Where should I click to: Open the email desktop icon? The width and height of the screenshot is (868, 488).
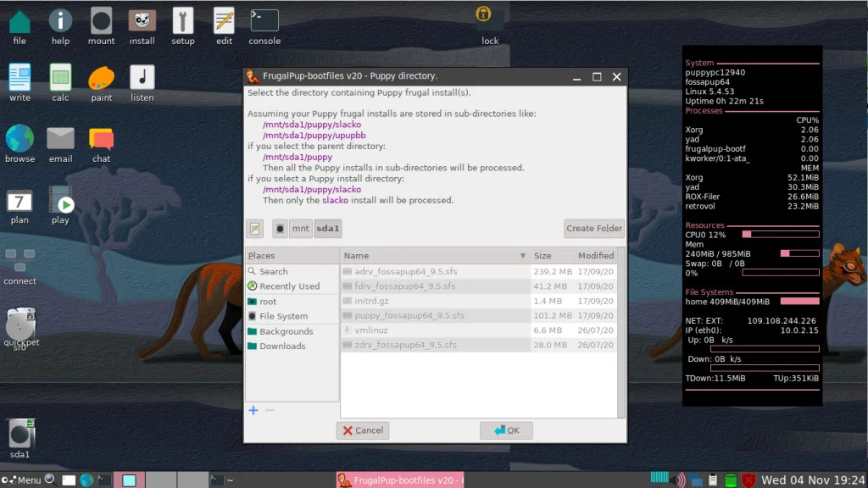(x=60, y=144)
